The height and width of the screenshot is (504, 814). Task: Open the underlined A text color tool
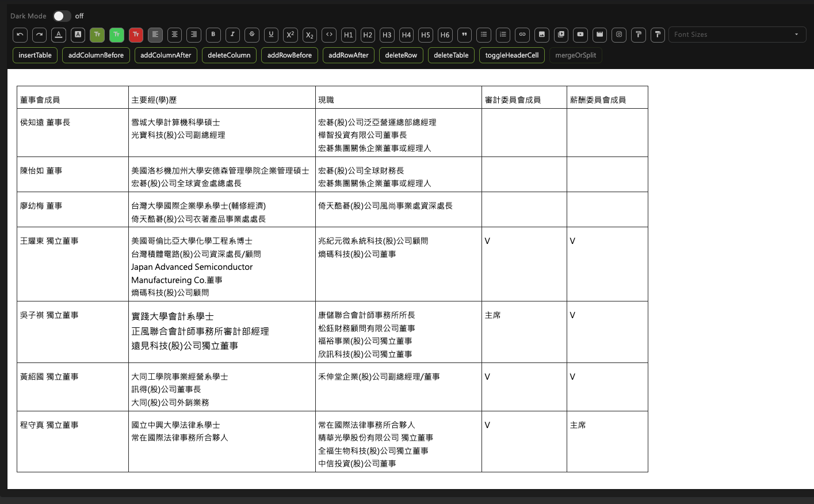(x=59, y=35)
